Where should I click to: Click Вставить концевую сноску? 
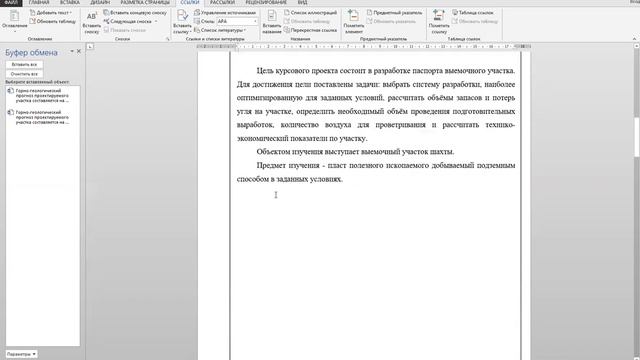pyautogui.click(x=135, y=13)
